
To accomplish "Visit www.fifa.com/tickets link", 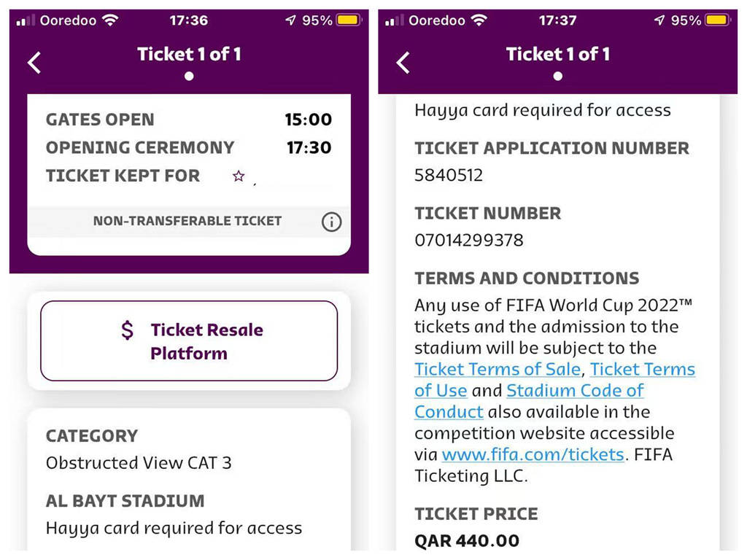I will (533, 454).
